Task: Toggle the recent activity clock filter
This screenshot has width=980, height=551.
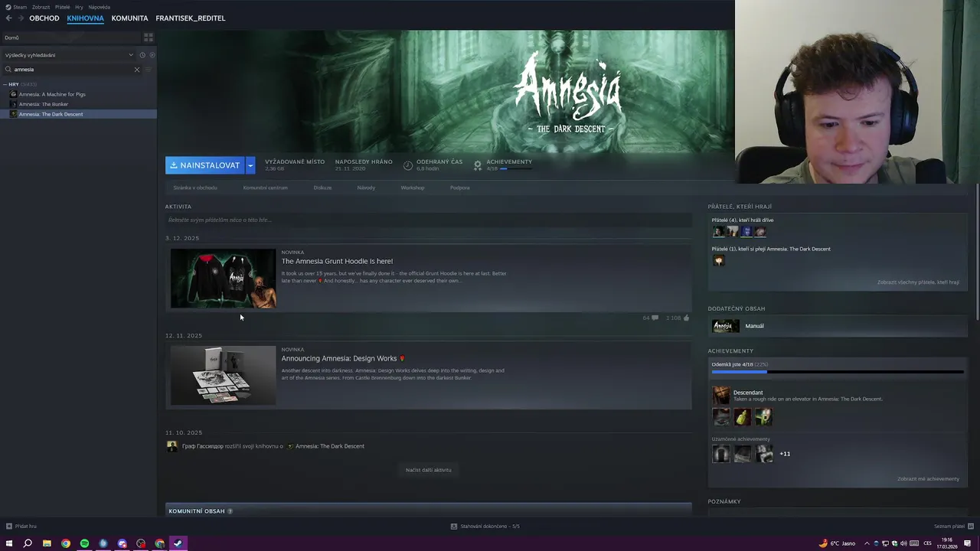Action: point(142,55)
